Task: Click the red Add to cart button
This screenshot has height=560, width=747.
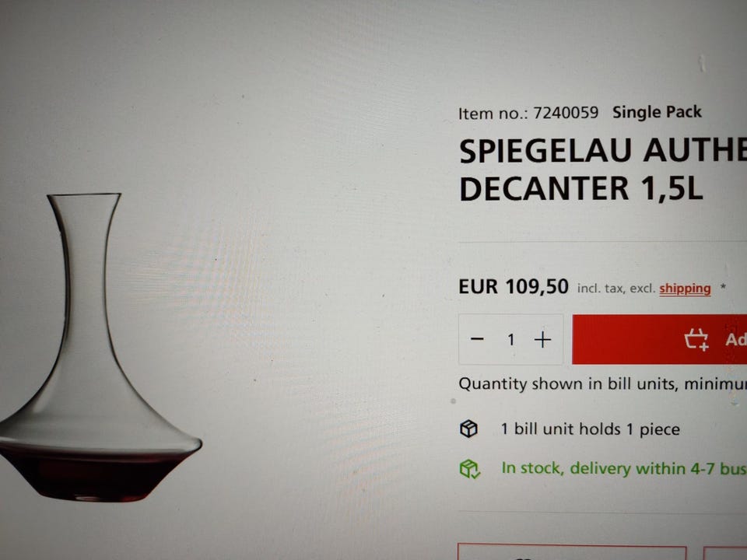Action: pyautogui.click(x=659, y=339)
